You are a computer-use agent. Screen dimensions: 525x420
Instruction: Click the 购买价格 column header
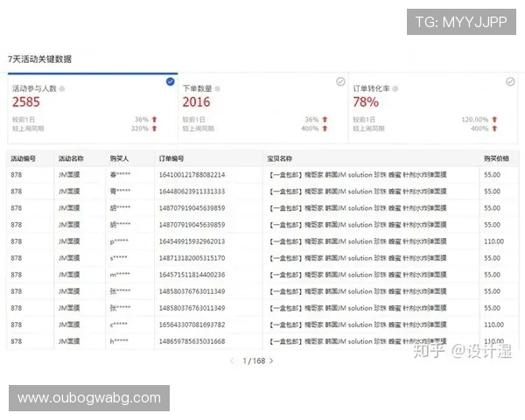pos(496,158)
